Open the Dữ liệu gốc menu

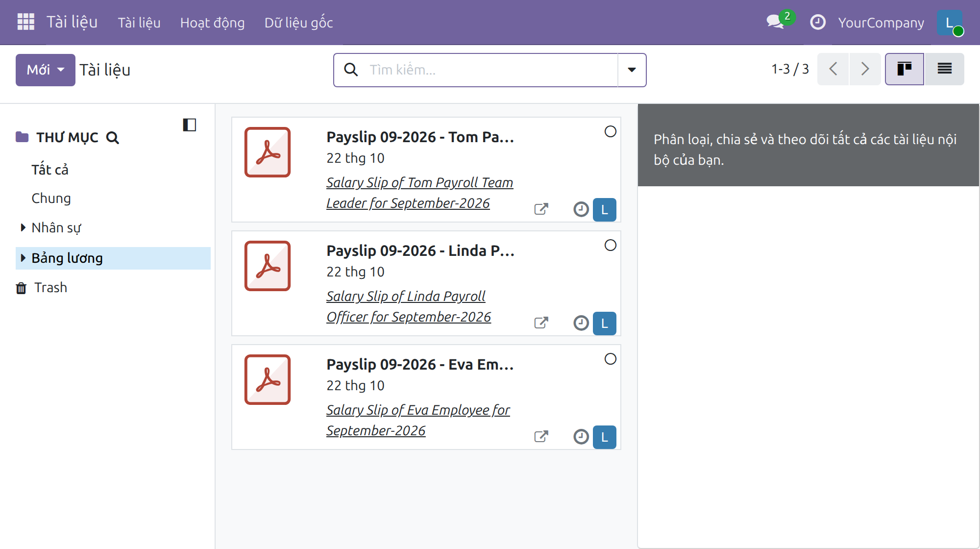[298, 23]
